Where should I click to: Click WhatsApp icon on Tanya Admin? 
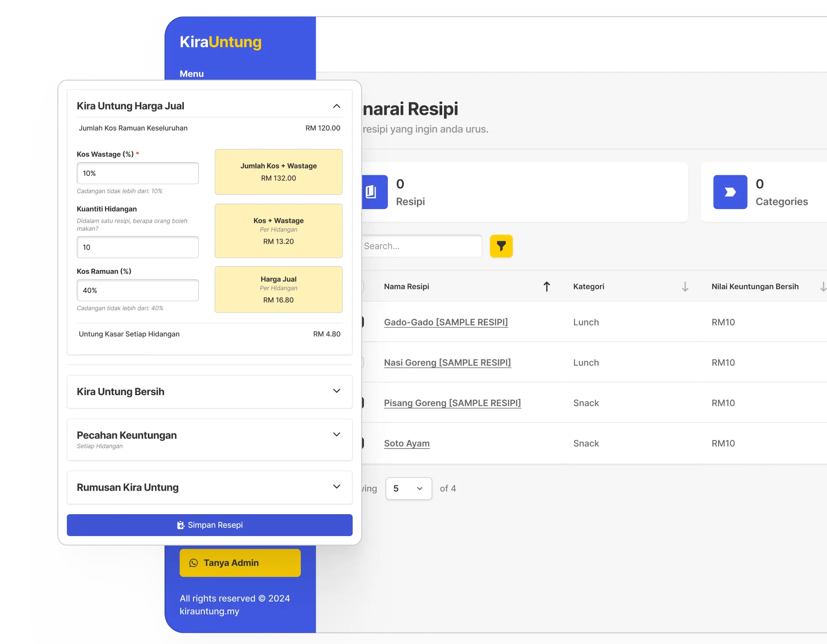click(x=194, y=563)
